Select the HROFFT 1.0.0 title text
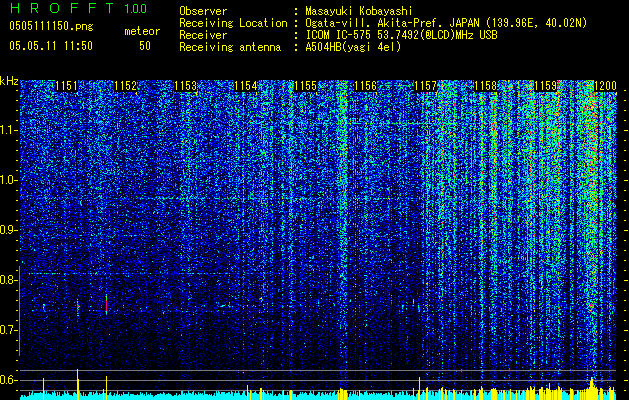This screenshot has height=400, width=629. [78, 8]
